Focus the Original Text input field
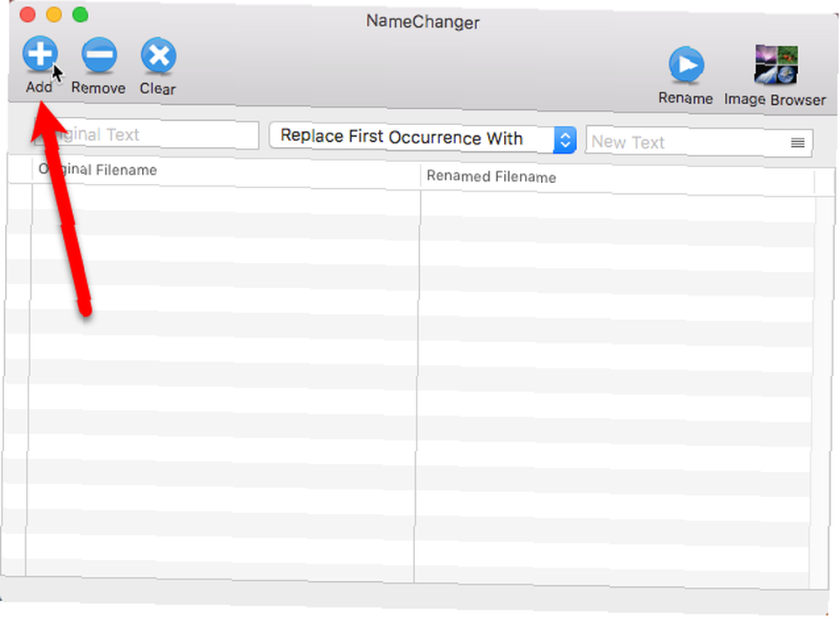The height and width of the screenshot is (618, 840). click(x=146, y=134)
